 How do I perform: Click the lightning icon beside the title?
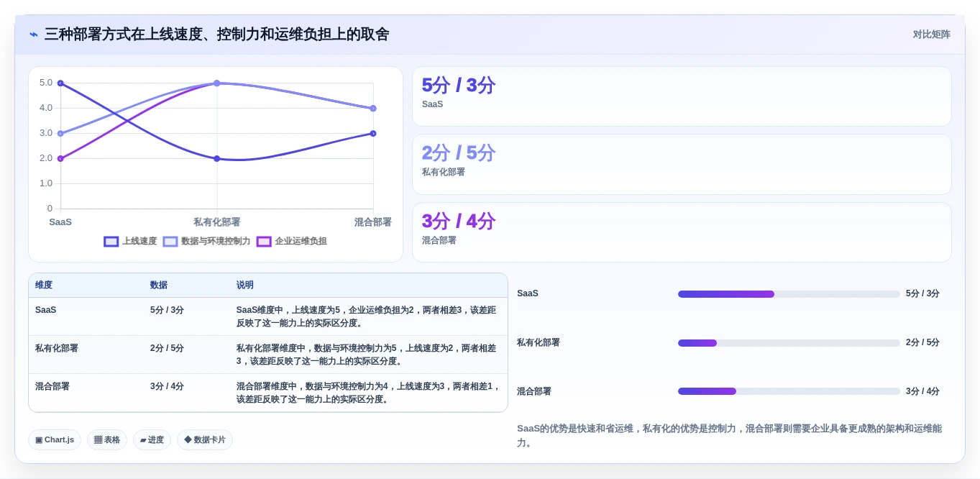coord(34,35)
